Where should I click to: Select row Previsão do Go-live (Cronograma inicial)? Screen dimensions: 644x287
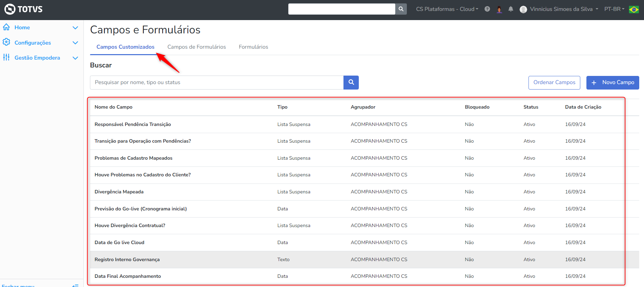pyautogui.click(x=365, y=209)
